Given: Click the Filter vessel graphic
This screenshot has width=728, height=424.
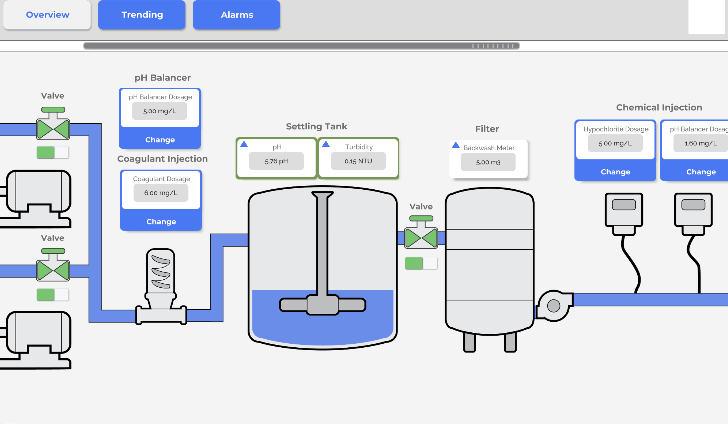Looking at the screenshot, I should (x=490, y=262).
